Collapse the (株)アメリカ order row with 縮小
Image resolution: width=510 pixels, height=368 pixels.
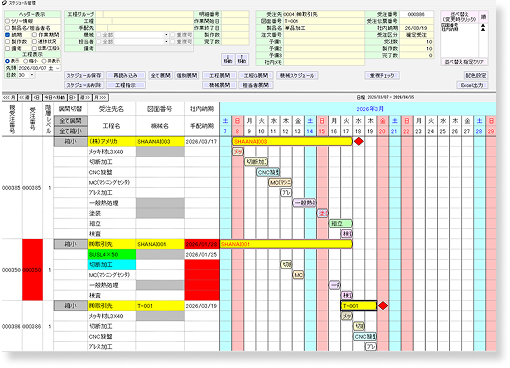point(70,142)
